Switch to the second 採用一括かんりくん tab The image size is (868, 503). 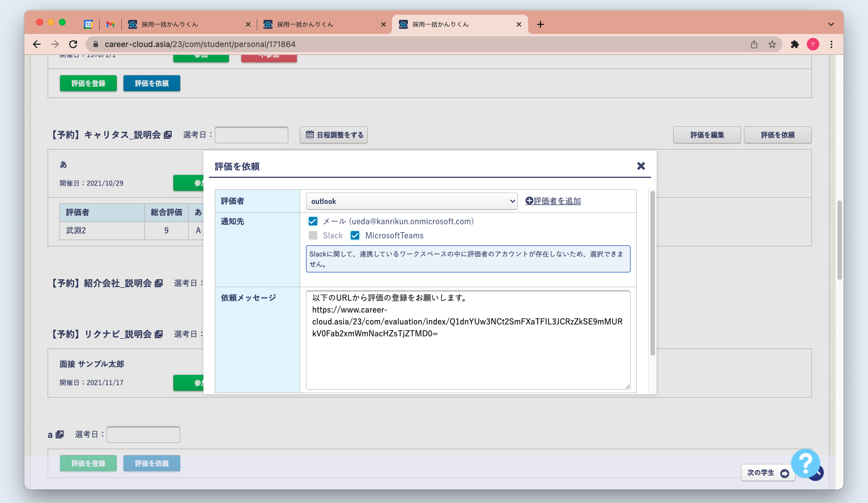pos(306,24)
